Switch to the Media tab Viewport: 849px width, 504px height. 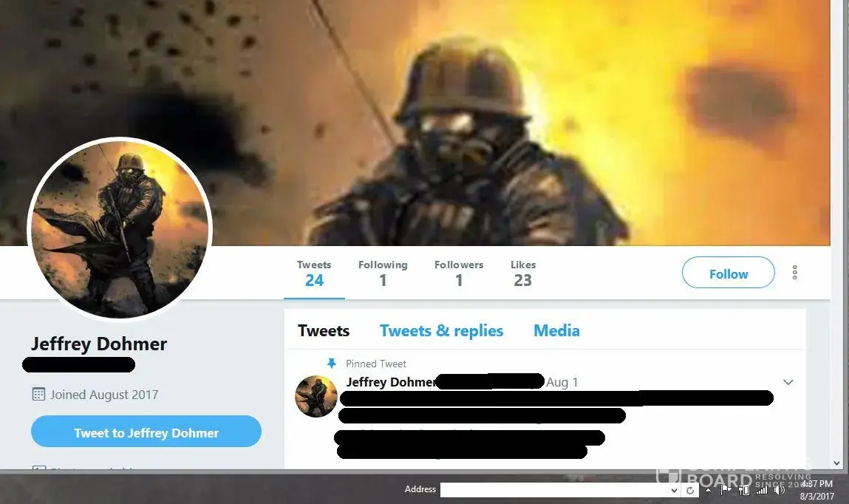556,330
